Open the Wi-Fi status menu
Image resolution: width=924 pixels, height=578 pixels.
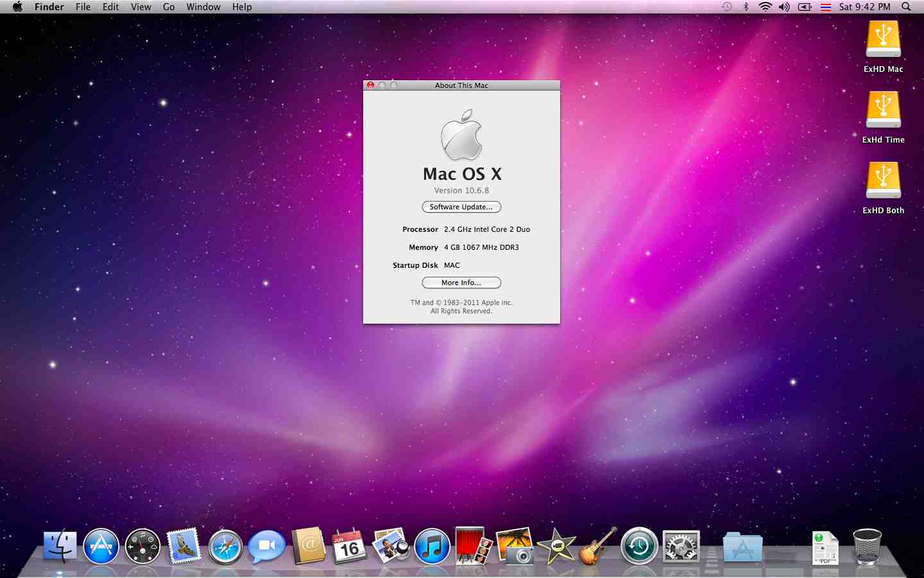coord(765,7)
